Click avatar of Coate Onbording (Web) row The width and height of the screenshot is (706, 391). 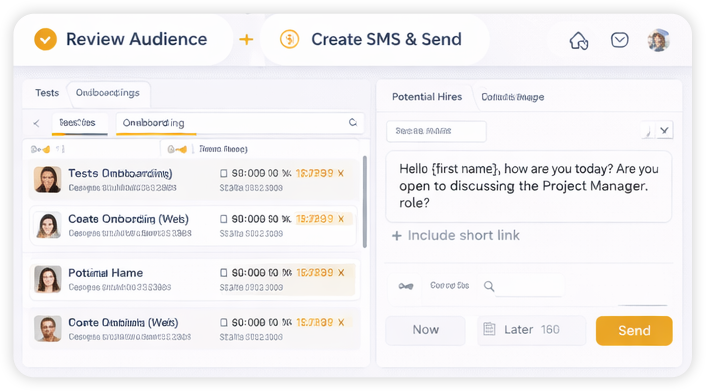47,225
